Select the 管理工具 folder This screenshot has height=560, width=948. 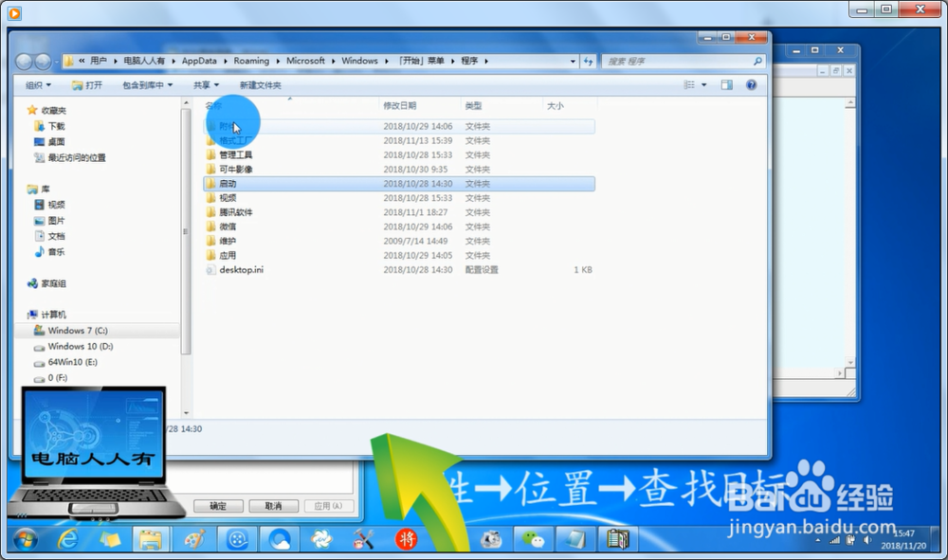tap(399, 155)
